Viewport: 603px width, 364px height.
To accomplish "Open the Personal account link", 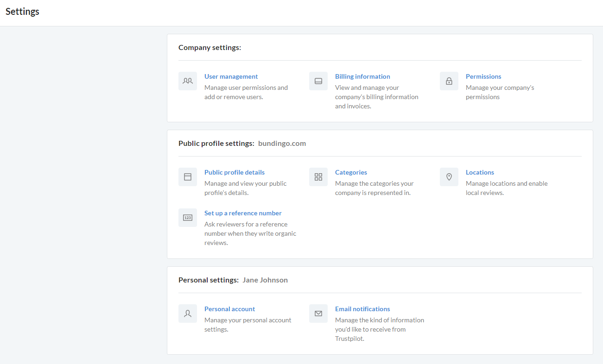I will coord(229,309).
